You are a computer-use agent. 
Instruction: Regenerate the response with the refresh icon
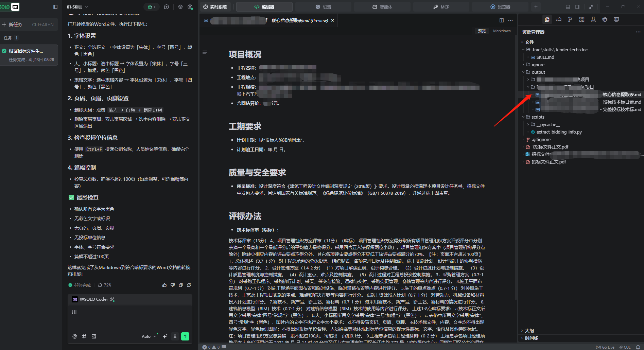(189, 285)
